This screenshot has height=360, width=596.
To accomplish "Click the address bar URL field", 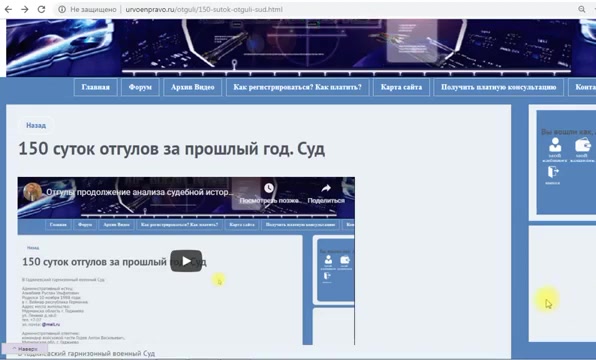I will (x=204, y=10).
